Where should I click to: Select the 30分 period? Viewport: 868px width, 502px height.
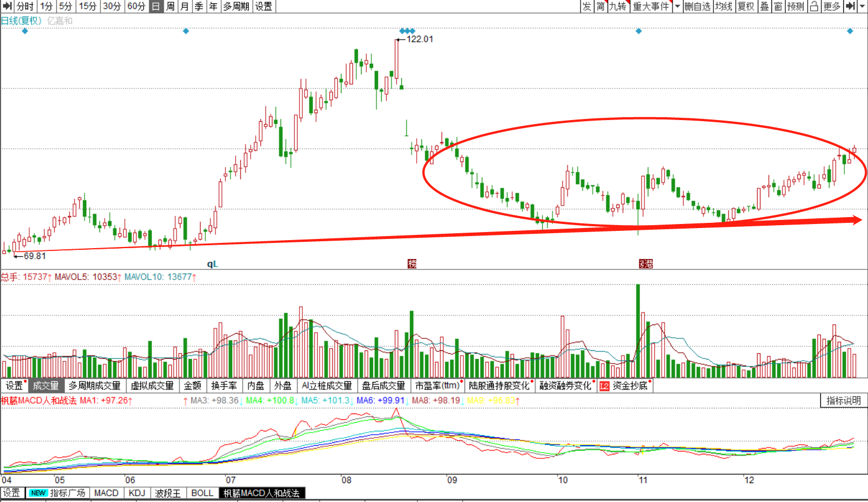(x=112, y=6)
